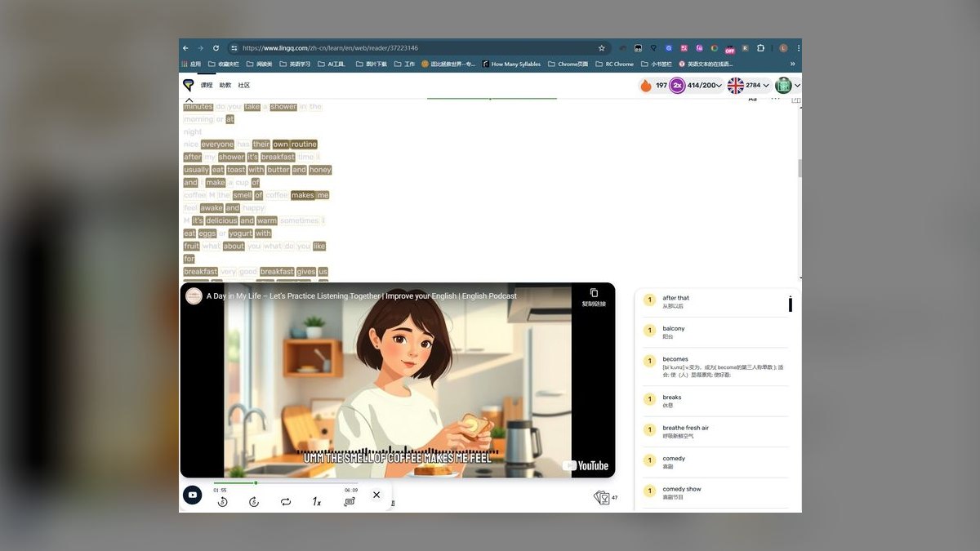980x551 pixels.
Task: Open the 社区 community tab
Action: tap(244, 85)
